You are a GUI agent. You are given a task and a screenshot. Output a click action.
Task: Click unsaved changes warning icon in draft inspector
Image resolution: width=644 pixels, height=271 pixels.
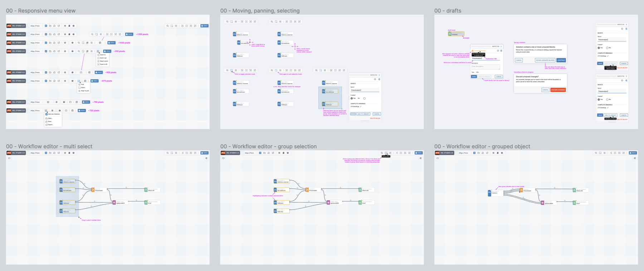click(x=472, y=51)
